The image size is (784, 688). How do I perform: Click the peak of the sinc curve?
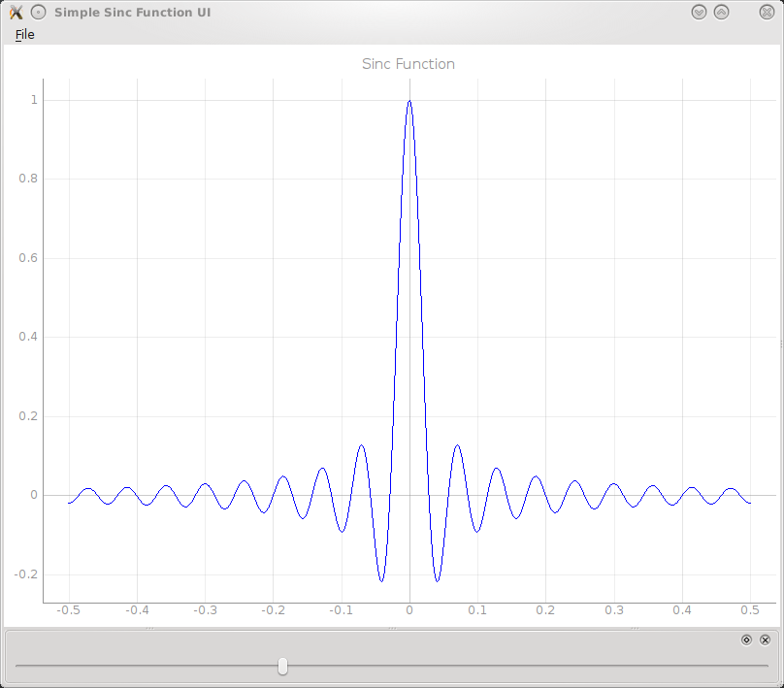coord(409,101)
